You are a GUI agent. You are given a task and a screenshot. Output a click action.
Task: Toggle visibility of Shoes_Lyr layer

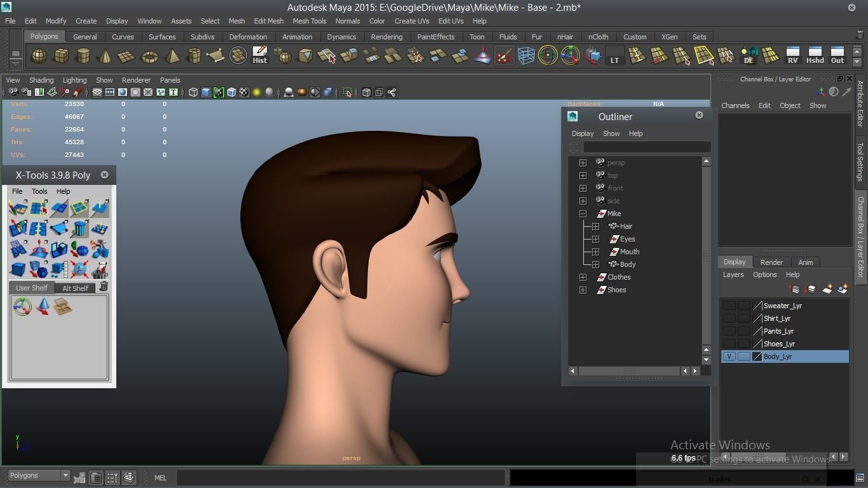click(x=729, y=344)
